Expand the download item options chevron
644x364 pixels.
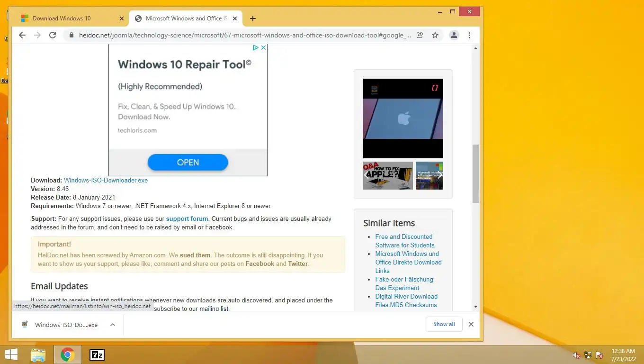(113, 325)
